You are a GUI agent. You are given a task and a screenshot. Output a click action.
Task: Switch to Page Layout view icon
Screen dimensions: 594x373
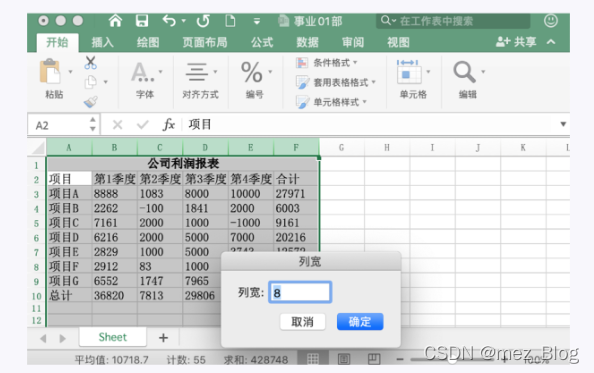click(x=343, y=359)
